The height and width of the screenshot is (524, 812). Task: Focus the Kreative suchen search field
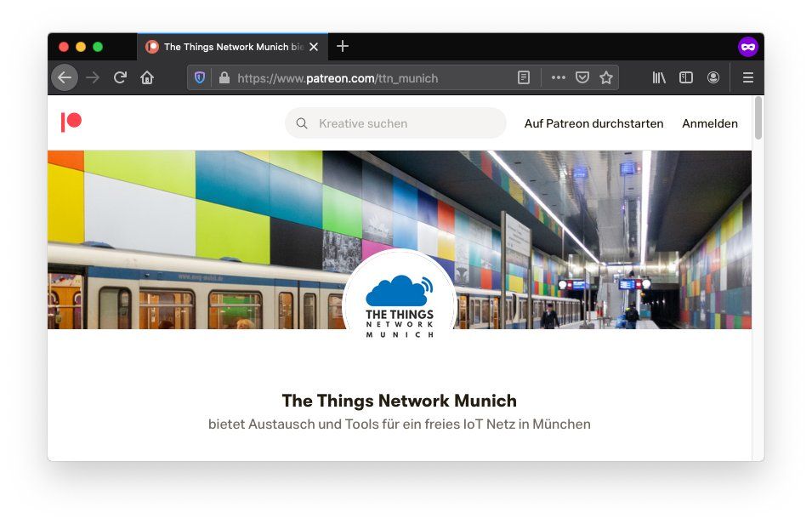395,123
